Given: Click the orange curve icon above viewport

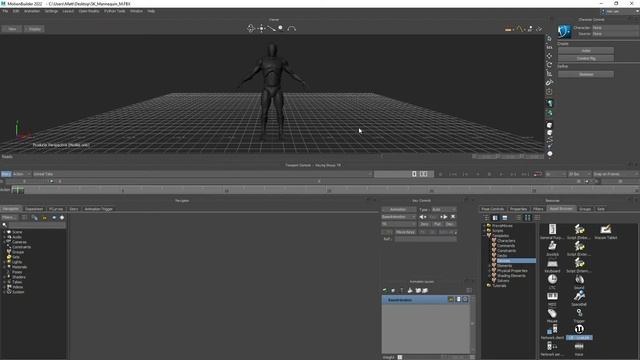Looking at the screenshot, I should tap(519, 29).
